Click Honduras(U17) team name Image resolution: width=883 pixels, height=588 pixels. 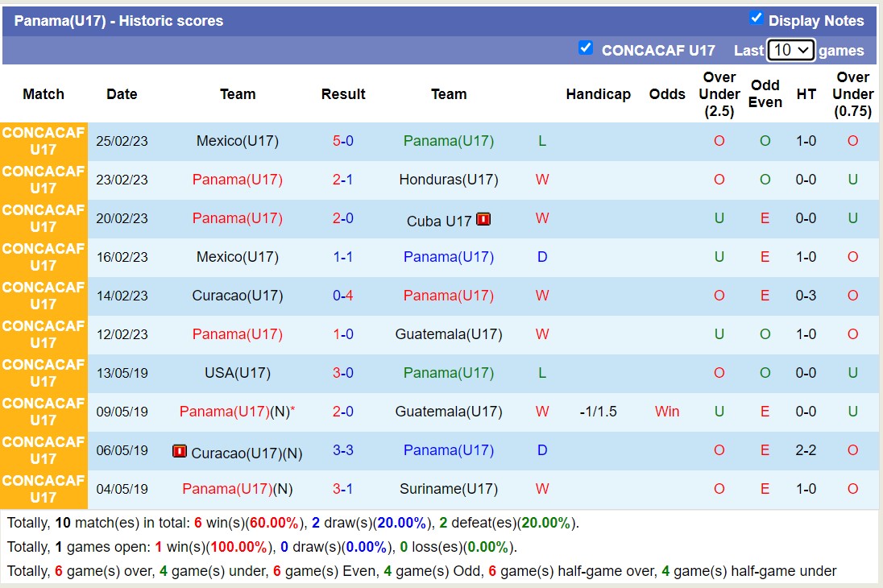(448, 180)
